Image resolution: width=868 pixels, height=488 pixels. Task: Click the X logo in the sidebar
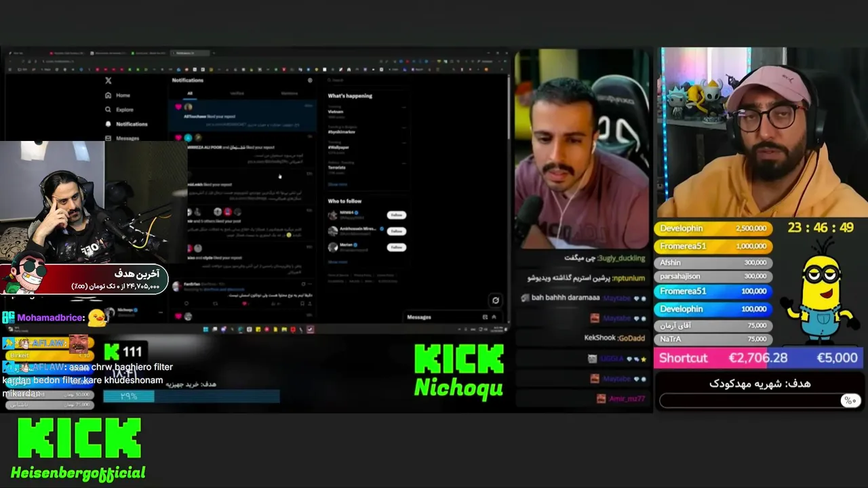pyautogui.click(x=108, y=81)
